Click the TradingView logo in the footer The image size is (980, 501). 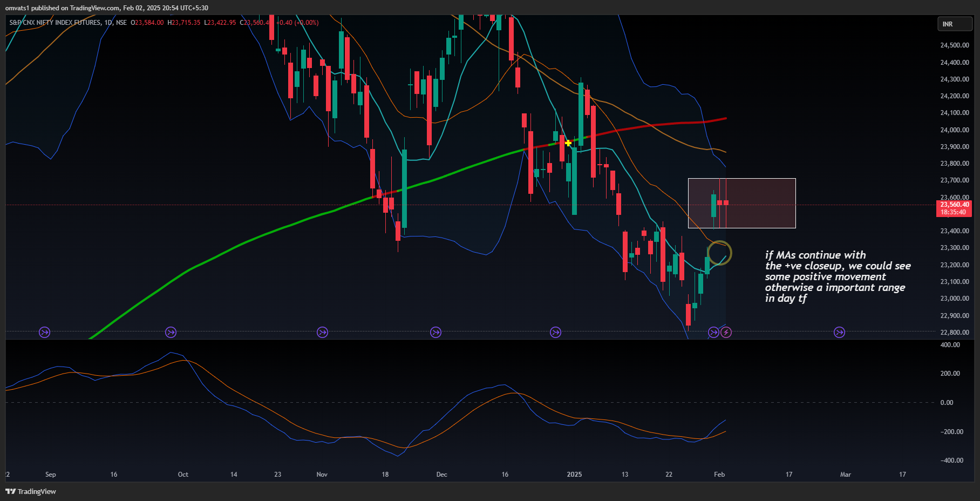pyautogui.click(x=31, y=491)
